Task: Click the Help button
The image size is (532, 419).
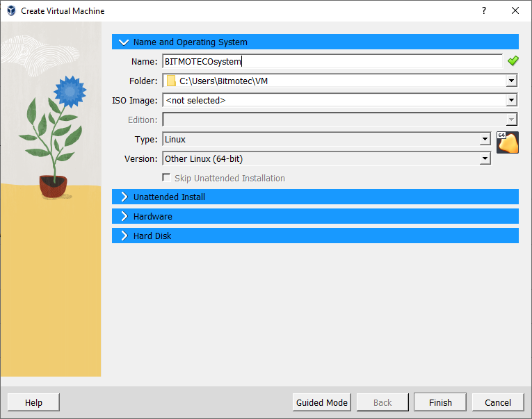Action: point(33,402)
